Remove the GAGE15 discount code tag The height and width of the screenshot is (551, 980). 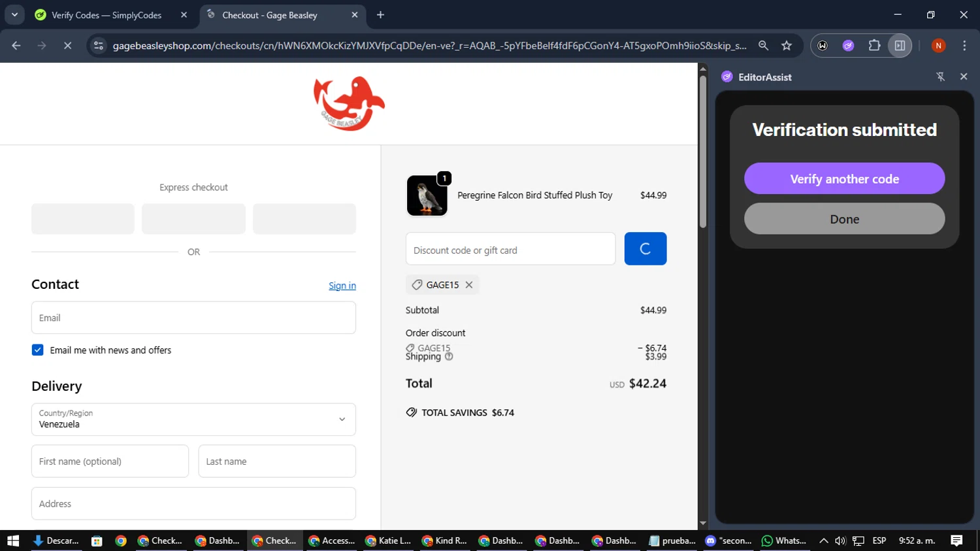click(469, 285)
